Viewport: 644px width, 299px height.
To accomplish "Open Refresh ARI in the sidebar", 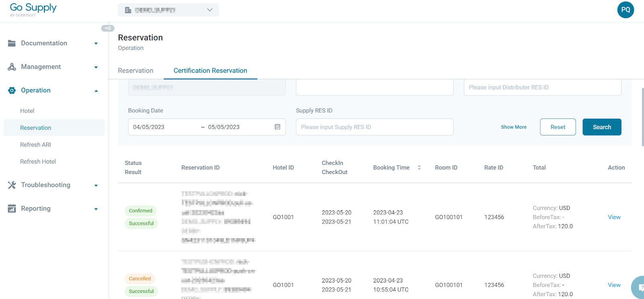I will pyautogui.click(x=35, y=145).
